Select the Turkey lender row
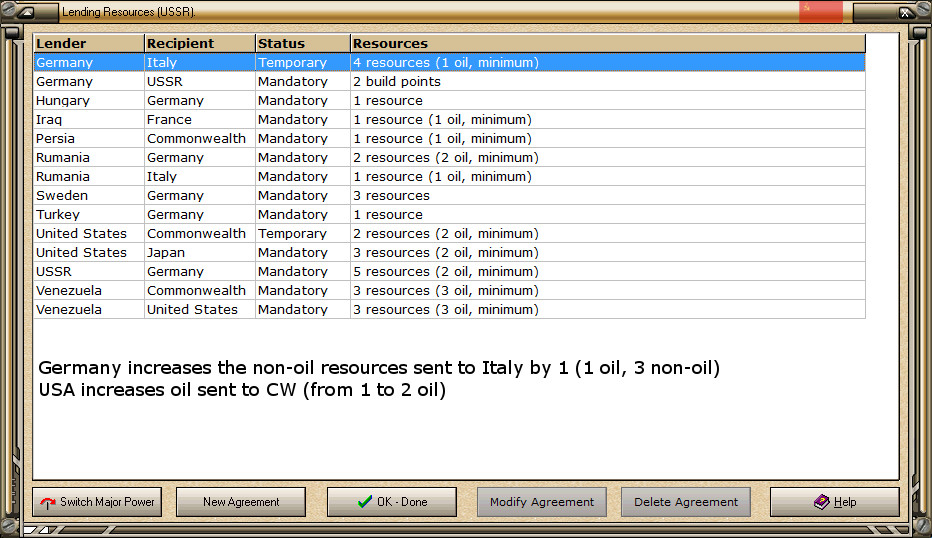 [x=449, y=215]
